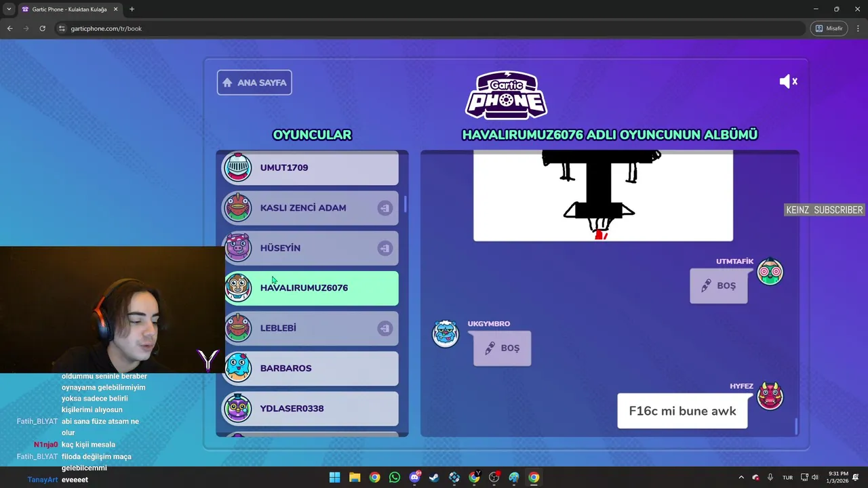The width and height of the screenshot is (868, 488).
Task: Open Steam from the taskbar
Action: tap(434, 477)
